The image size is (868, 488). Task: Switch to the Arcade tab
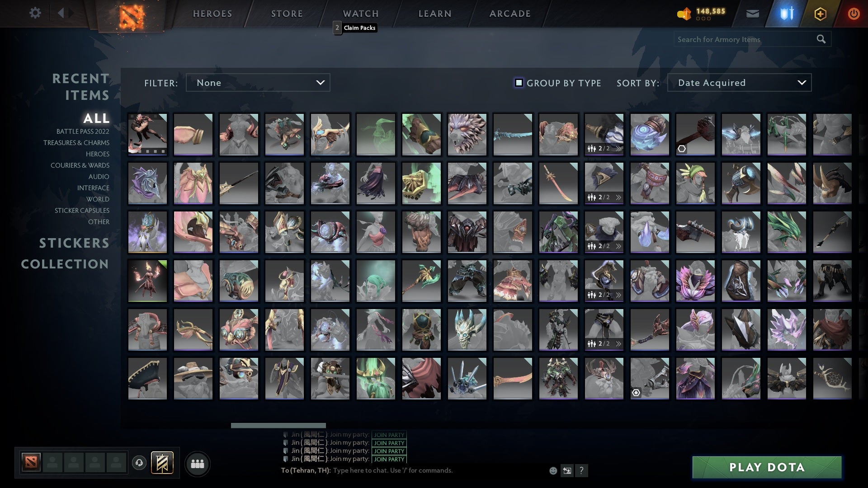pos(509,13)
